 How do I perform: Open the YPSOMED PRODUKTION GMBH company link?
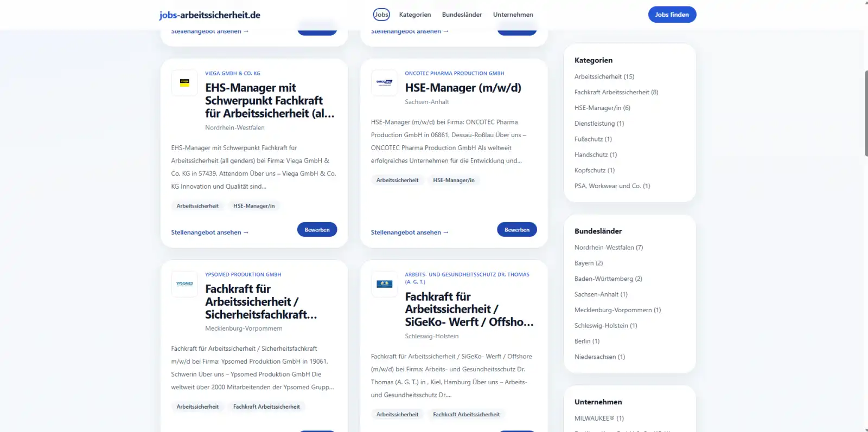tap(243, 274)
